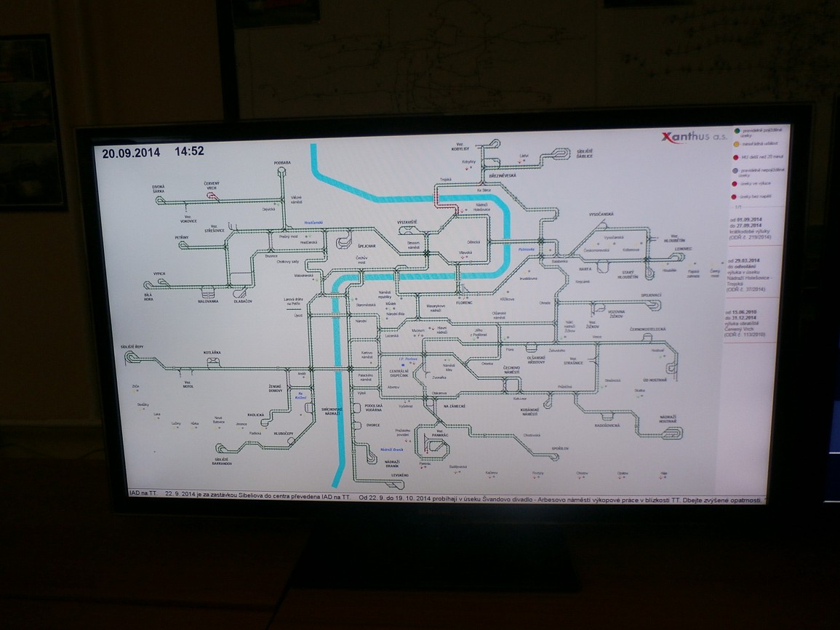Click green 'pravidelně pojížděné úseky' legend dot

click(x=737, y=131)
